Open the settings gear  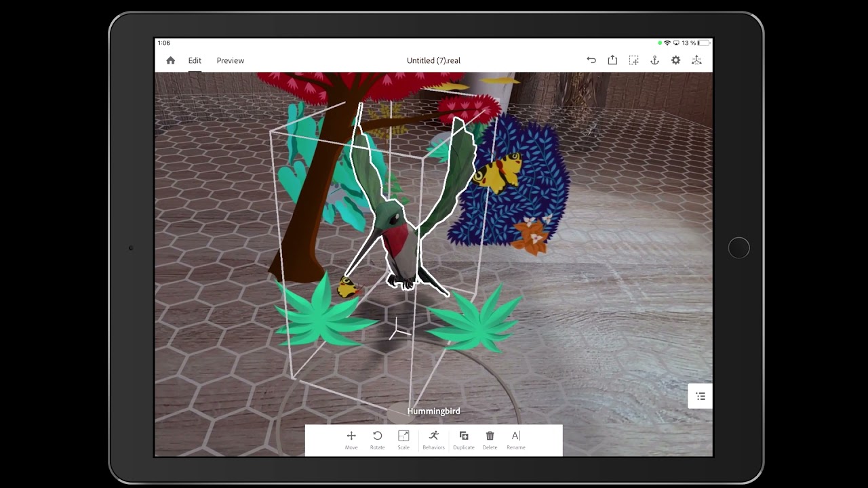[x=675, y=60]
